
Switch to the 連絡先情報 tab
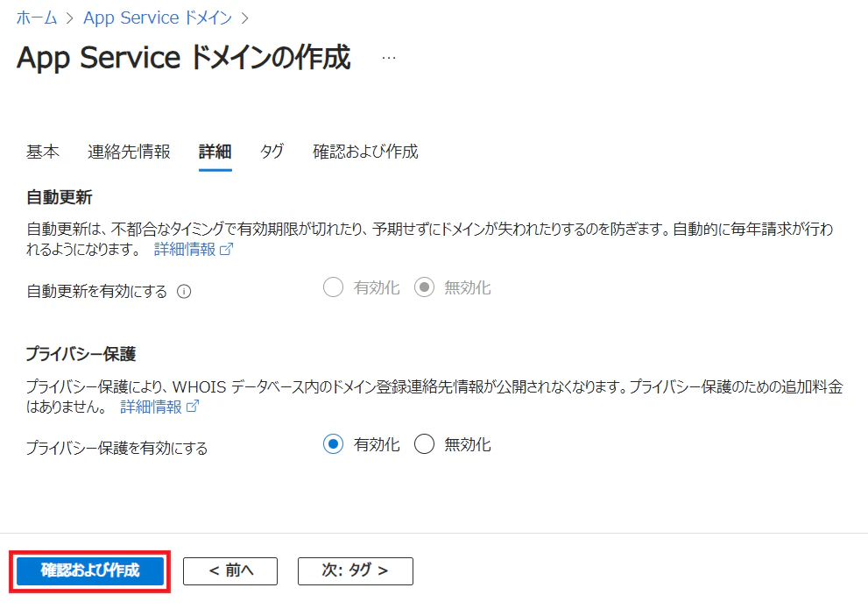click(x=129, y=152)
